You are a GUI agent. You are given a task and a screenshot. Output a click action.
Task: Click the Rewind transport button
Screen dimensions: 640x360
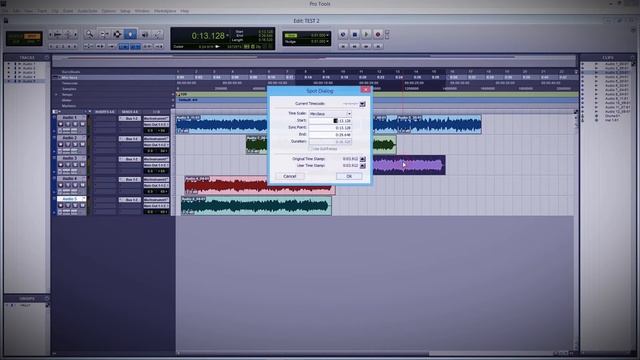tap(355, 46)
